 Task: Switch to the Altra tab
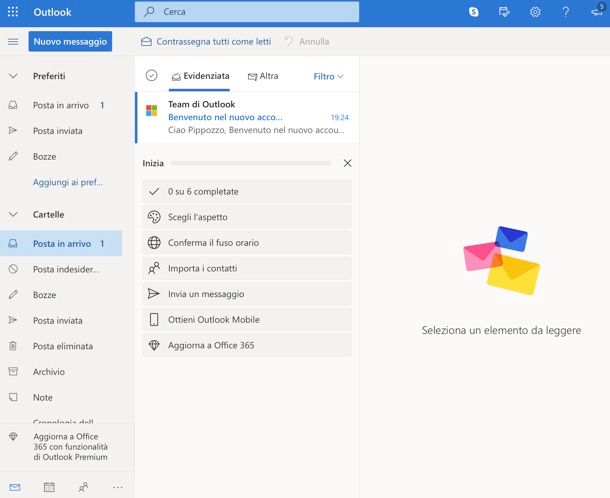(x=263, y=76)
